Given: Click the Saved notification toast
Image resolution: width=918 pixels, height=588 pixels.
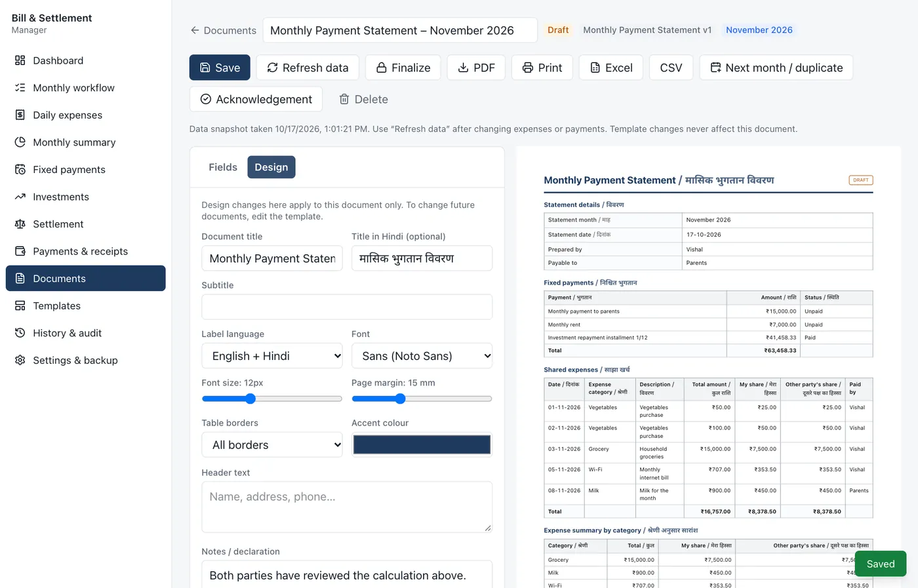Looking at the screenshot, I should [x=881, y=564].
